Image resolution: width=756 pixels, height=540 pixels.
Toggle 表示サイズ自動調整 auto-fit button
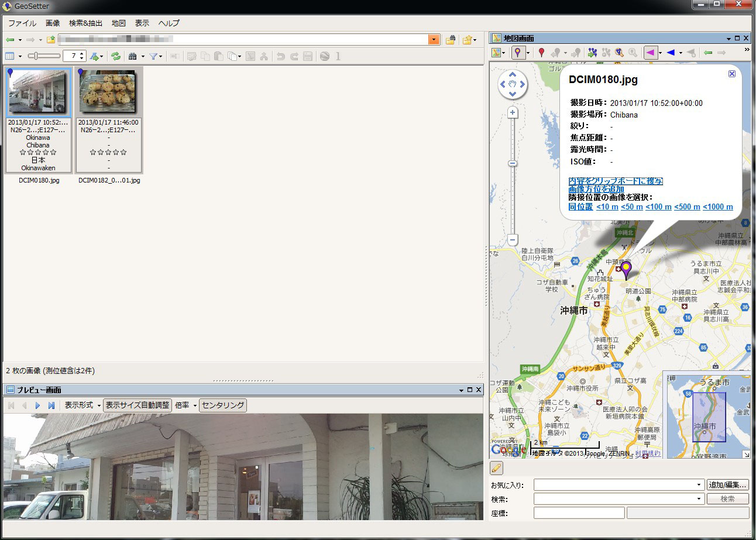138,405
